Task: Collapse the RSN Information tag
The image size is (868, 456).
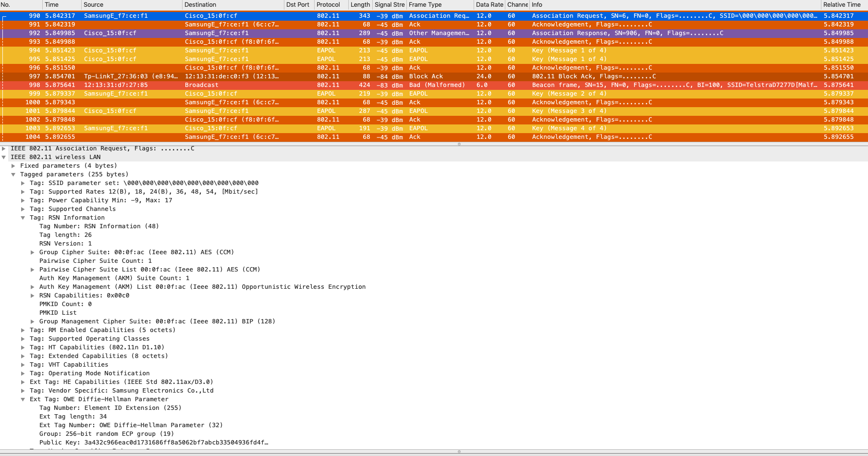Action: click(x=23, y=218)
